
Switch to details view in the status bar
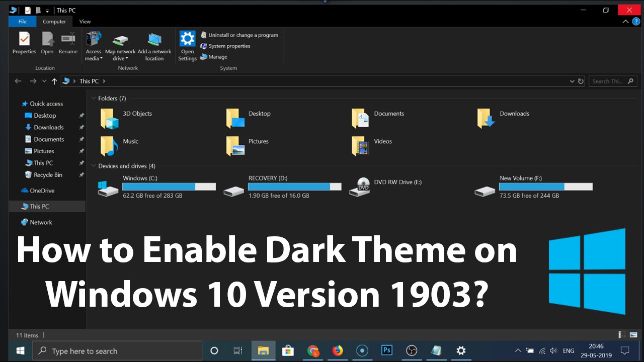(622, 335)
